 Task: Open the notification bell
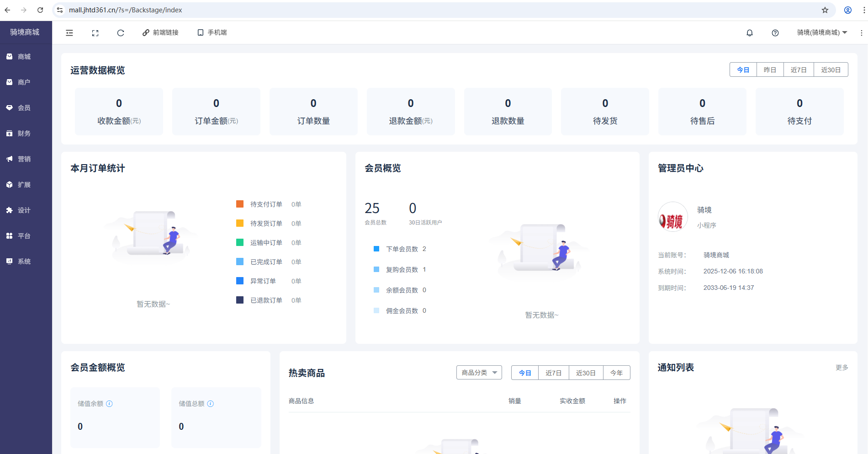click(749, 32)
